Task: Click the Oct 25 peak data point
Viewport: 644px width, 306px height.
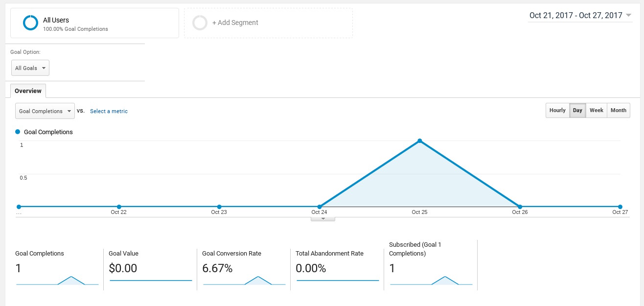Action: click(x=420, y=141)
